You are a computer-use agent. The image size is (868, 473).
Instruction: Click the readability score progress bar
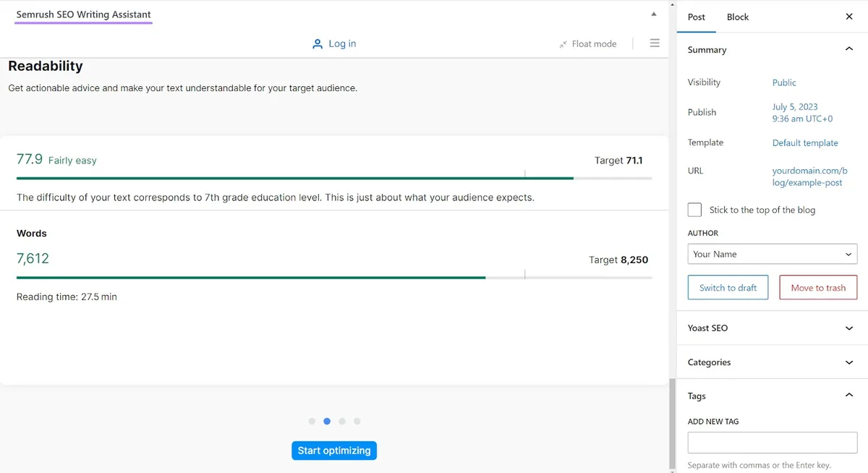(334, 178)
